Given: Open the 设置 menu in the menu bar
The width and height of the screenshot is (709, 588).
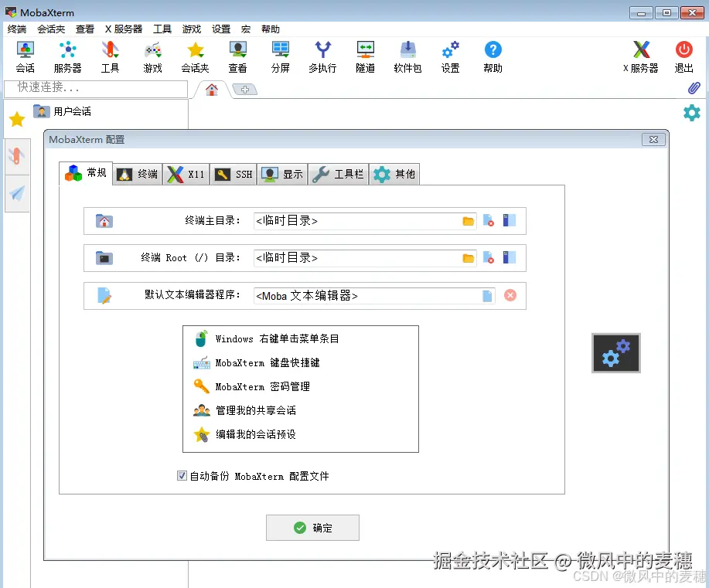Looking at the screenshot, I should point(220,29).
